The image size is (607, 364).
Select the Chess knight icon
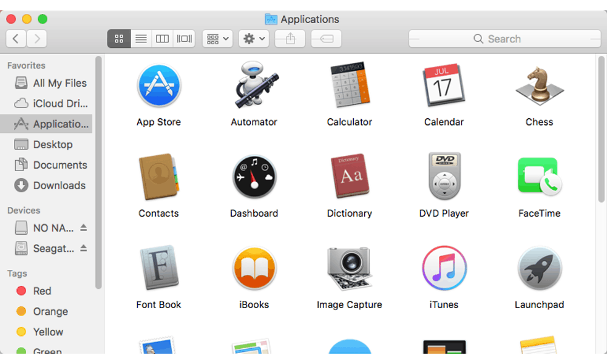pos(539,86)
